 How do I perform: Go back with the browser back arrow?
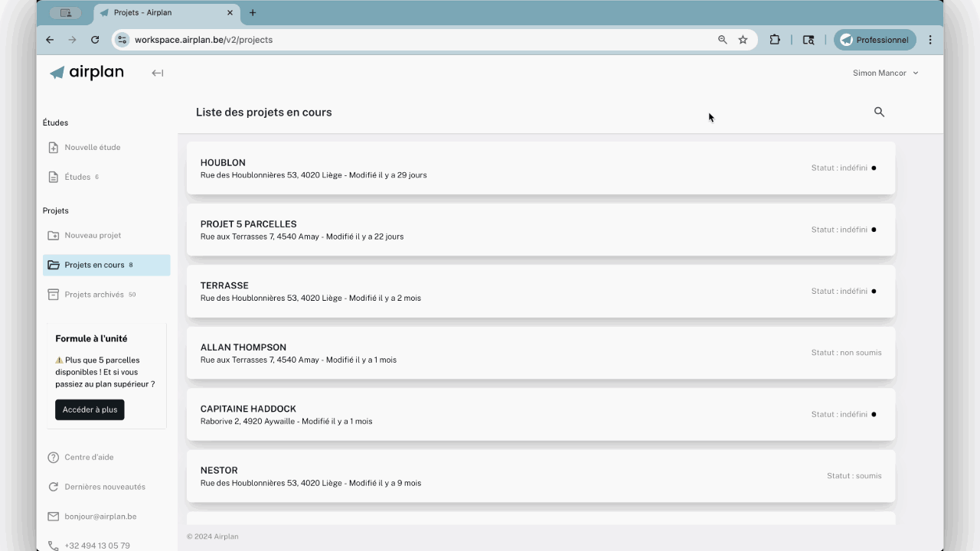[50, 40]
